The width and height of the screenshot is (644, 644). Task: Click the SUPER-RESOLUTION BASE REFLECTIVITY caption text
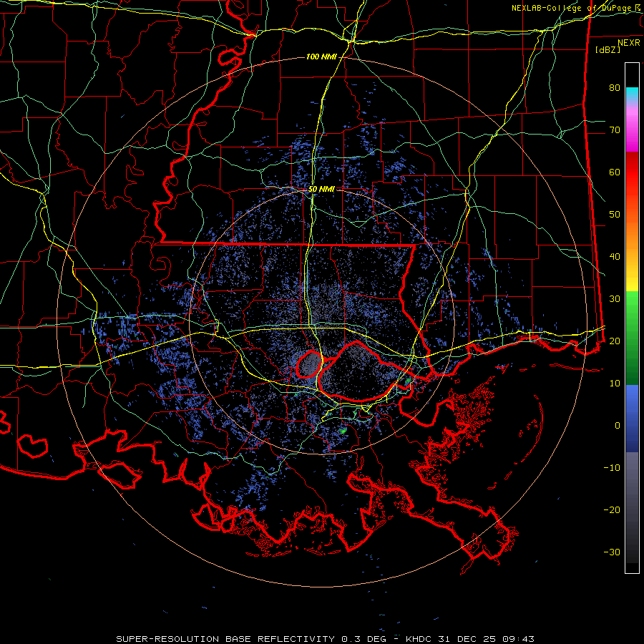coord(225,639)
